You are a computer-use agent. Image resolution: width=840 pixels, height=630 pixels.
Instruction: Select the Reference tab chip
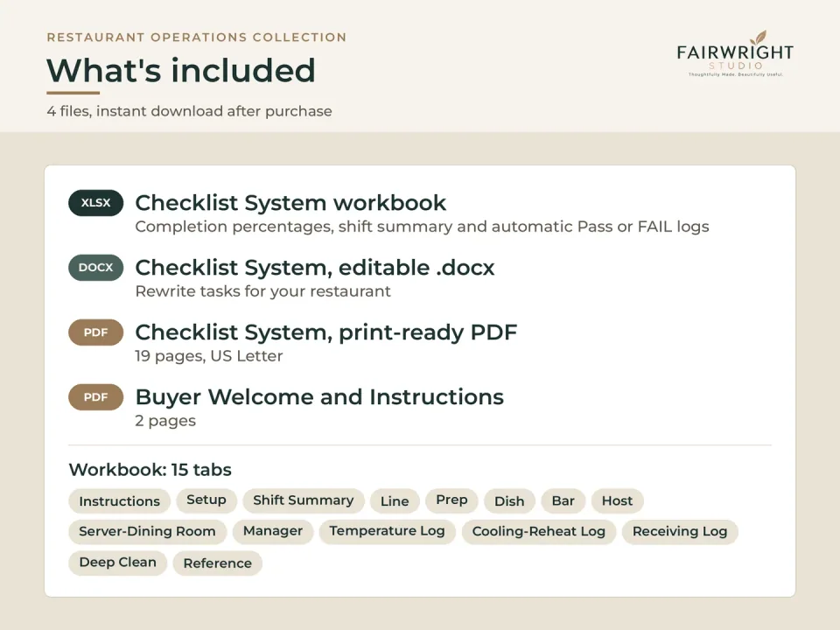tap(218, 563)
